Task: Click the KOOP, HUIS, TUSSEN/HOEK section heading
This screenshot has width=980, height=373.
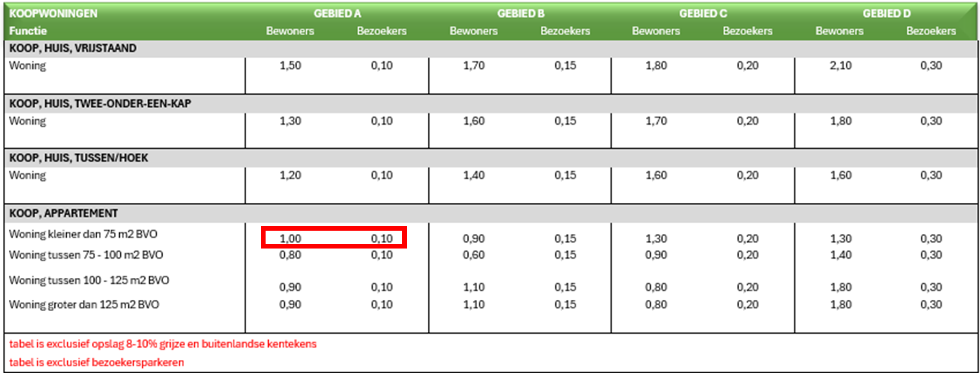Action: [79, 158]
